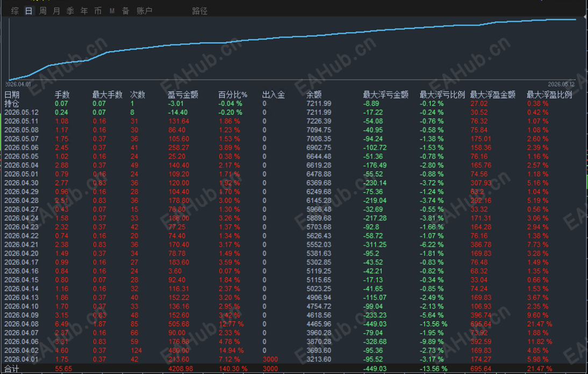Click floating loss ratio -9.89 %
Image resolution: width=588 pixels, height=374 pixels.
[432, 341]
